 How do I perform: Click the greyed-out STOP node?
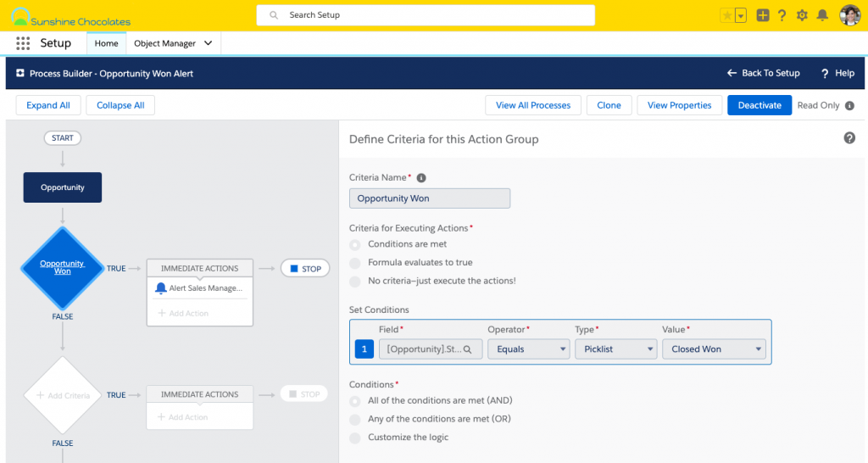coord(304,394)
